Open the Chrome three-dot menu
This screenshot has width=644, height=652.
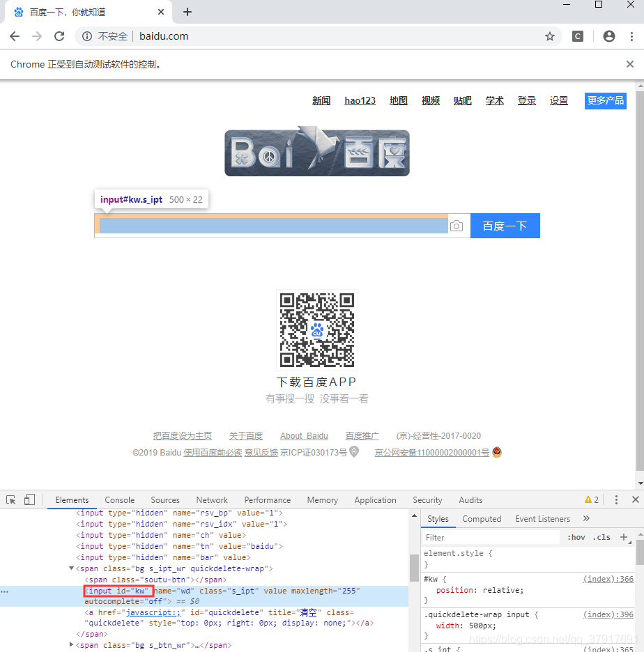[x=631, y=37]
